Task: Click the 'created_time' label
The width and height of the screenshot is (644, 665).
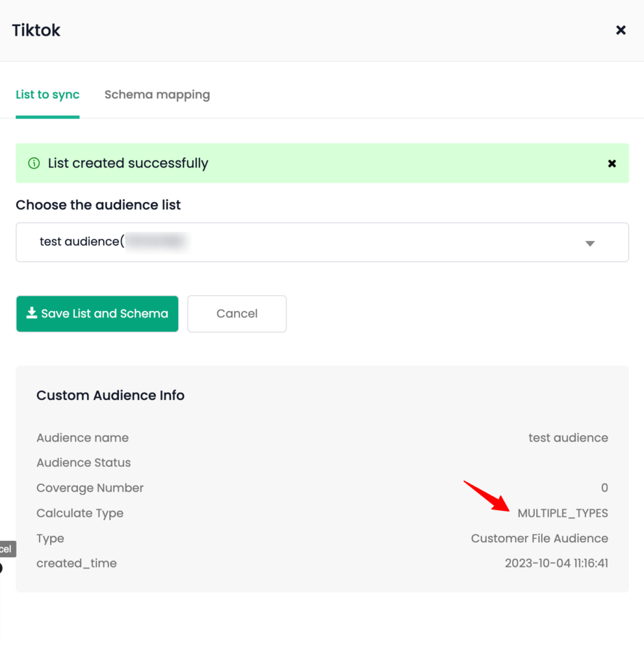Action: [77, 563]
